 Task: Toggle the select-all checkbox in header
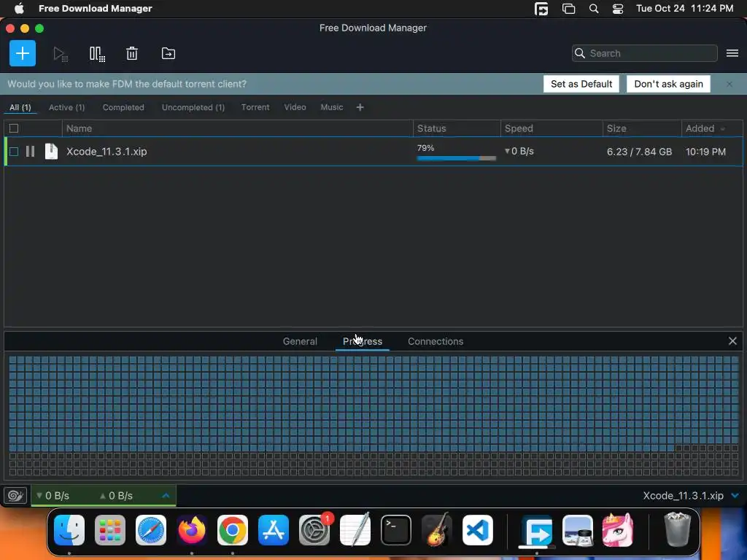pos(14,128)
